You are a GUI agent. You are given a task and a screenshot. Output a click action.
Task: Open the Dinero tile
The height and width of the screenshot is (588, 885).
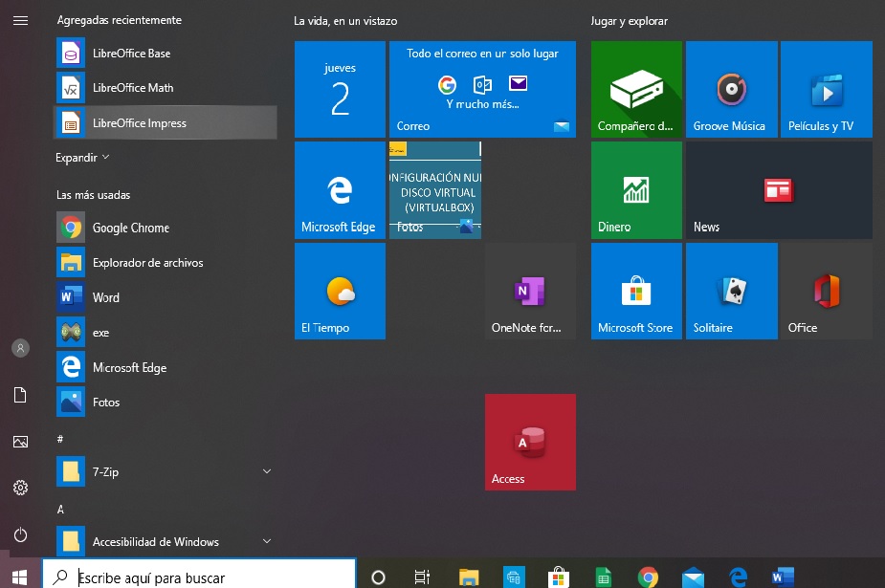(x=636, y=190)
